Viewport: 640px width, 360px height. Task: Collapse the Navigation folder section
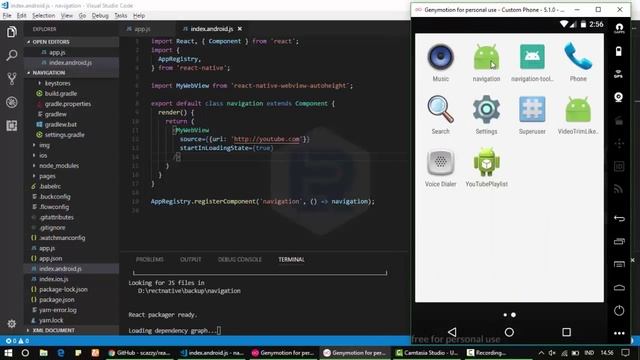(x=48, y=73)
